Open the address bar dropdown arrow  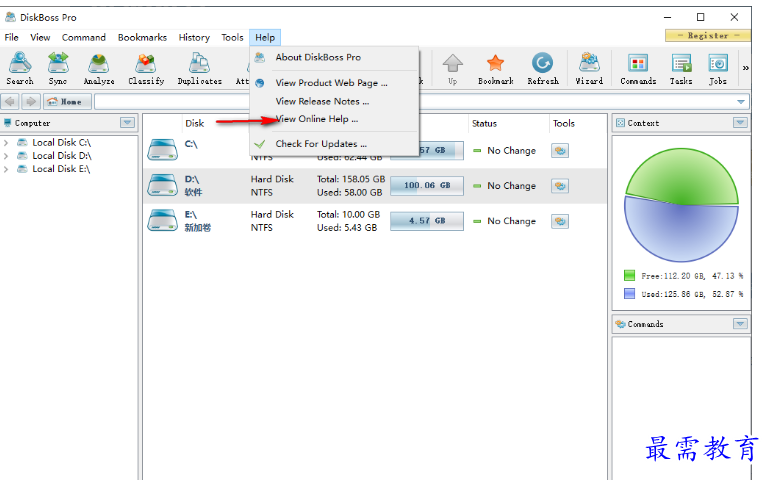[x=741, y=102]
